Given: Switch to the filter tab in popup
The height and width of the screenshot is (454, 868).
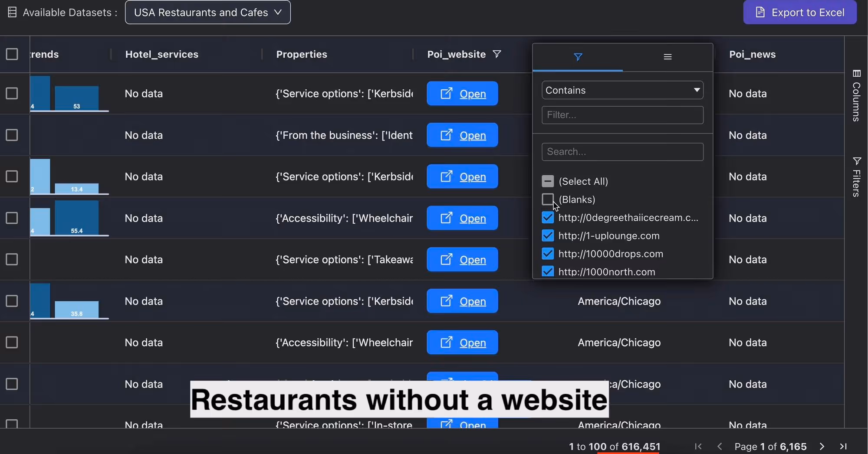Looking at the screenshot, I should coord(578,57).
